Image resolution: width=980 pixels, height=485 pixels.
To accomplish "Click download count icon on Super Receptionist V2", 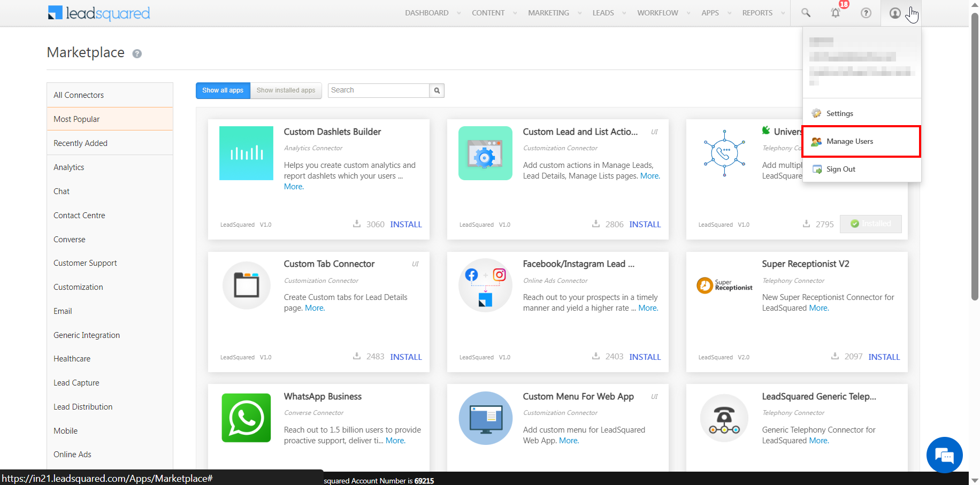I will pos(835,356).
